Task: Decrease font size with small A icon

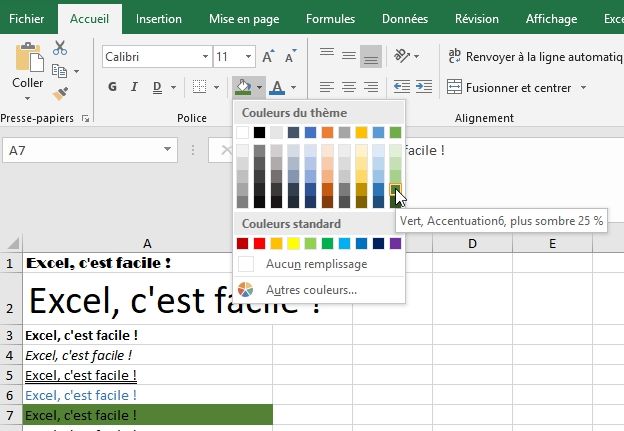Action: (x=291, y=57)
